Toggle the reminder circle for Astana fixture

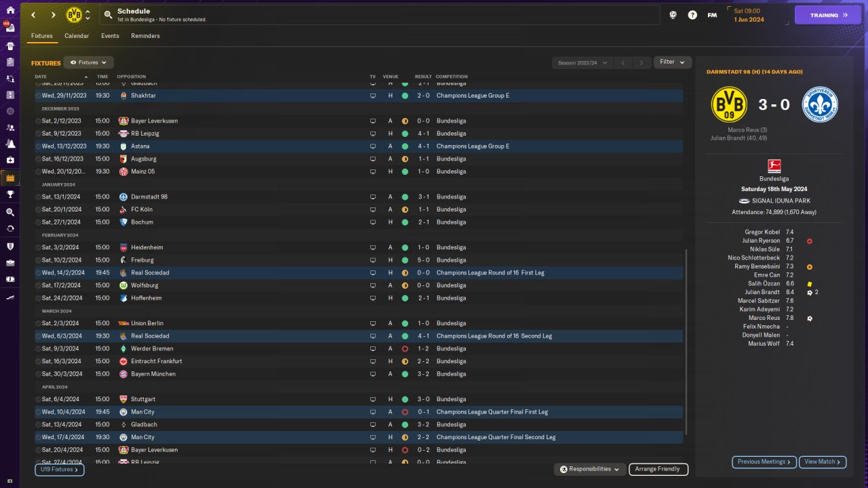38,146
